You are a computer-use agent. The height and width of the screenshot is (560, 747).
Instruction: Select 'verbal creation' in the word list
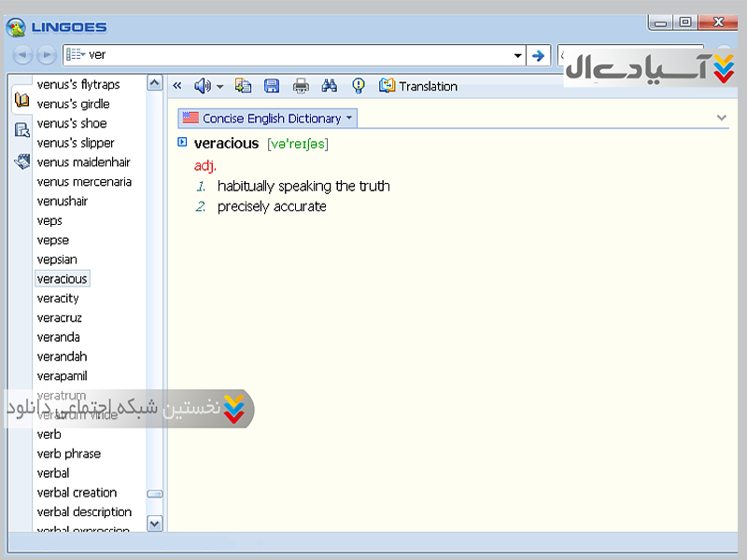coord(77,493)
